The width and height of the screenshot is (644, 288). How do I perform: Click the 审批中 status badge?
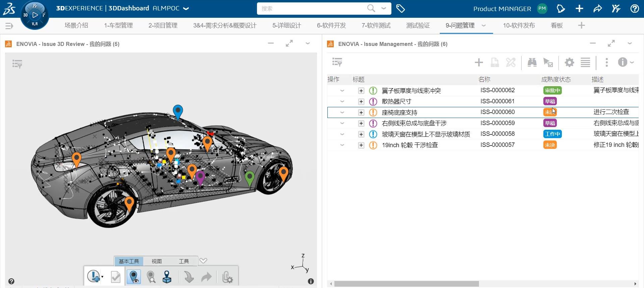click(x=552, y=91)
